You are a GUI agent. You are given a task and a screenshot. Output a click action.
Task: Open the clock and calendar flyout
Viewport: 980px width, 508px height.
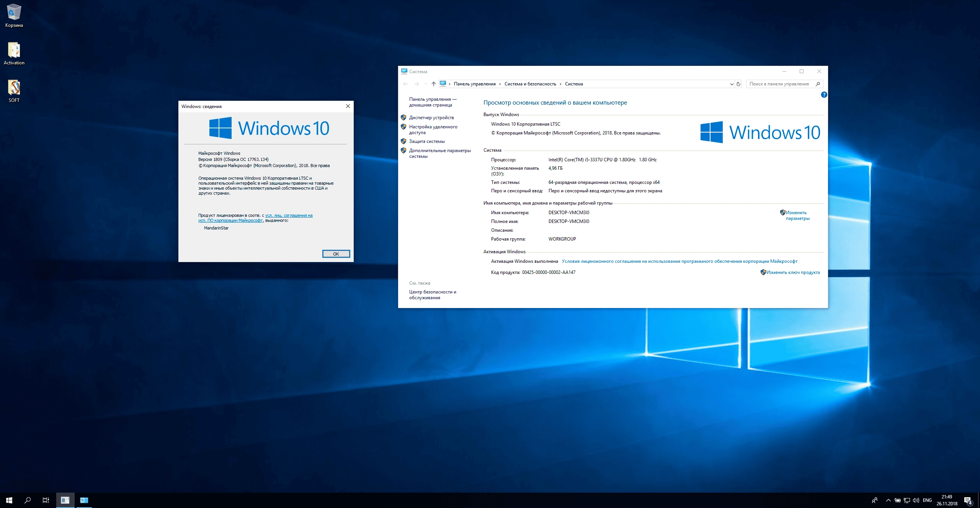point(947,500)
